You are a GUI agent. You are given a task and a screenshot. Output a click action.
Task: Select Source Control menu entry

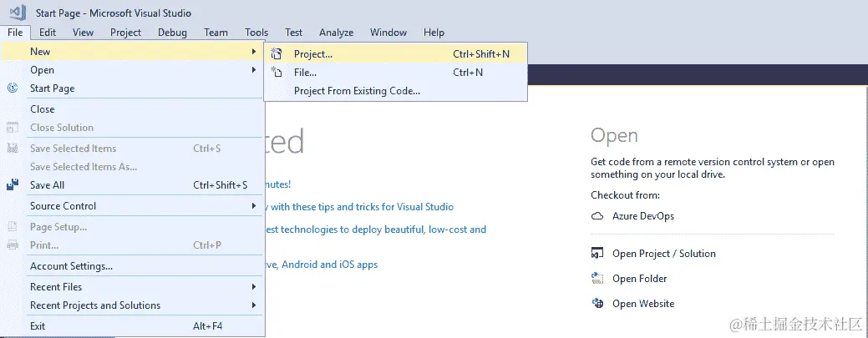tap(132, 206)
